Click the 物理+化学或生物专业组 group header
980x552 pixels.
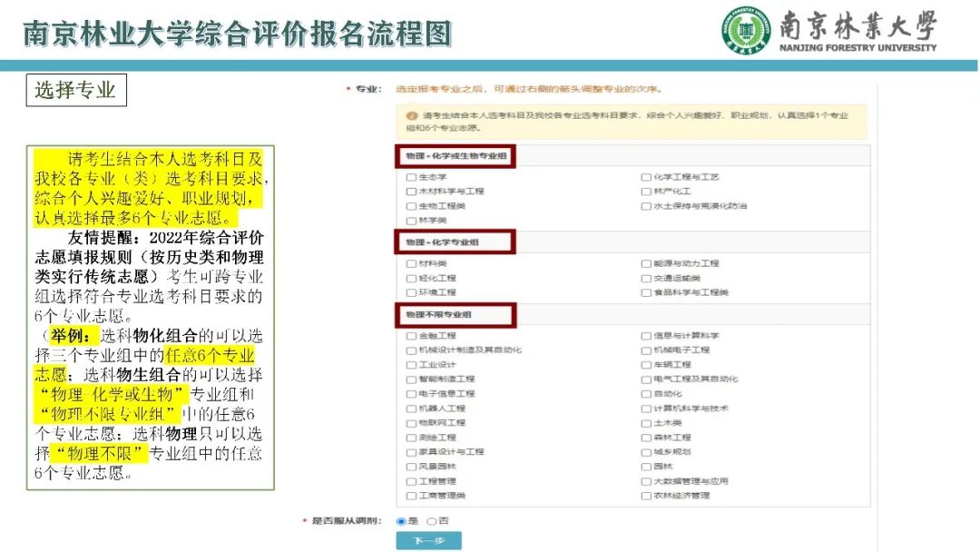456,157
